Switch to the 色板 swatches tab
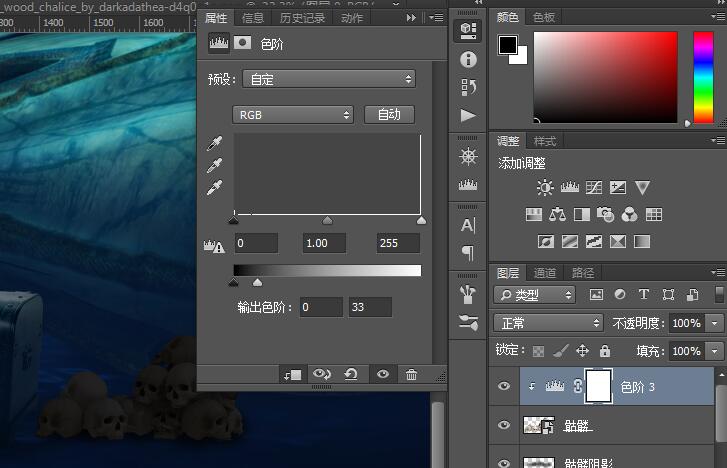The image size is (727, 468). (x=544, y=17)
